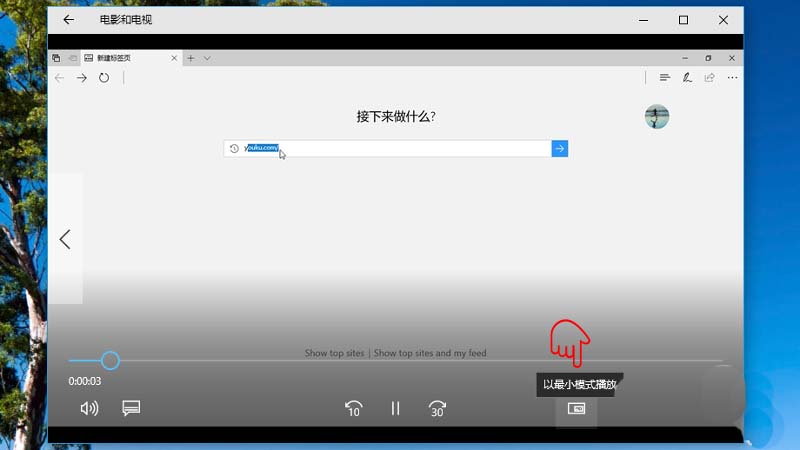Click the Show top sites link

click(335, 353)
